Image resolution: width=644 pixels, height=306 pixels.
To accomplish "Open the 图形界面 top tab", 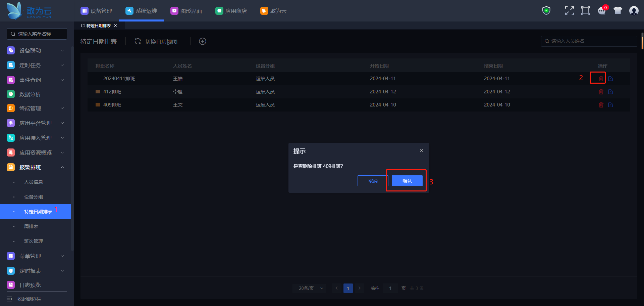I will (x=186, y=11).
